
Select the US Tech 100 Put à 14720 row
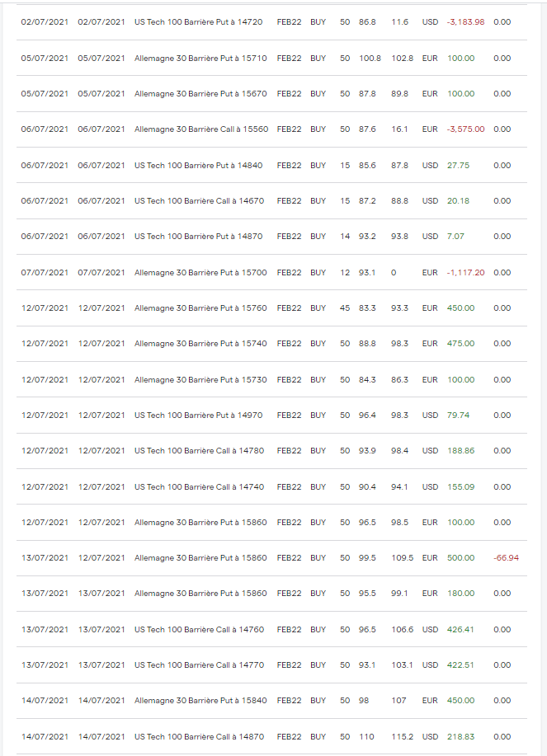point(271,22)
